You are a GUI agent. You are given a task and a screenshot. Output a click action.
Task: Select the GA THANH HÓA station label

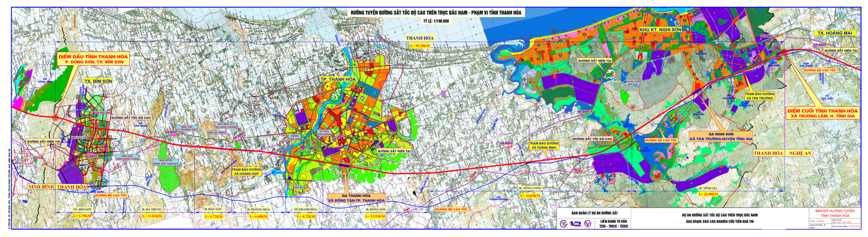coord(356,198)
